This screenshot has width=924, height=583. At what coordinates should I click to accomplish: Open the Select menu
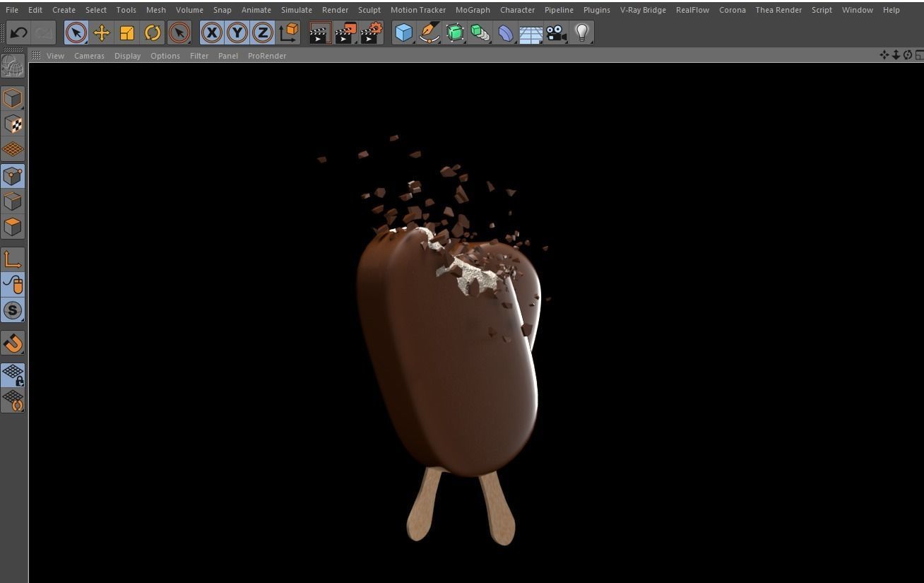coord(96,10)
